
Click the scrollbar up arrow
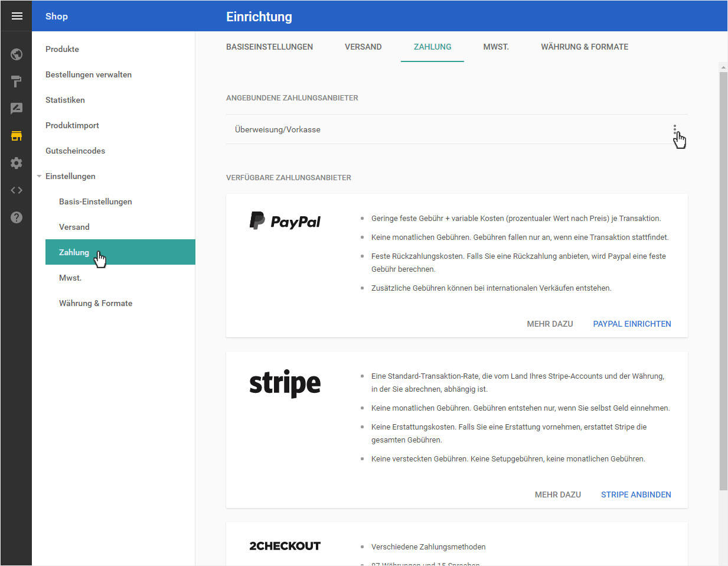(723, 67)
